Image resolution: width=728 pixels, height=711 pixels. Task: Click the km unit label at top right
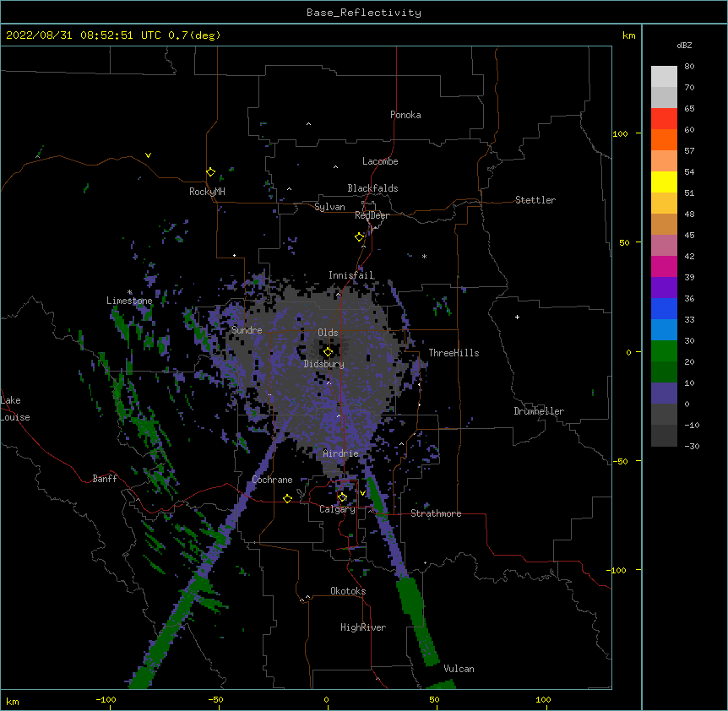[628, 35]
